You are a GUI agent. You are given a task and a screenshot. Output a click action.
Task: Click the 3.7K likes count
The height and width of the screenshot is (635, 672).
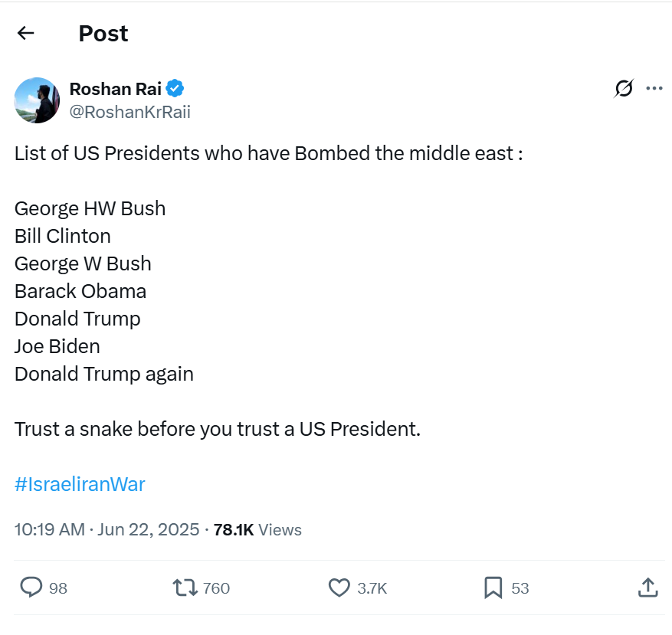372,588
